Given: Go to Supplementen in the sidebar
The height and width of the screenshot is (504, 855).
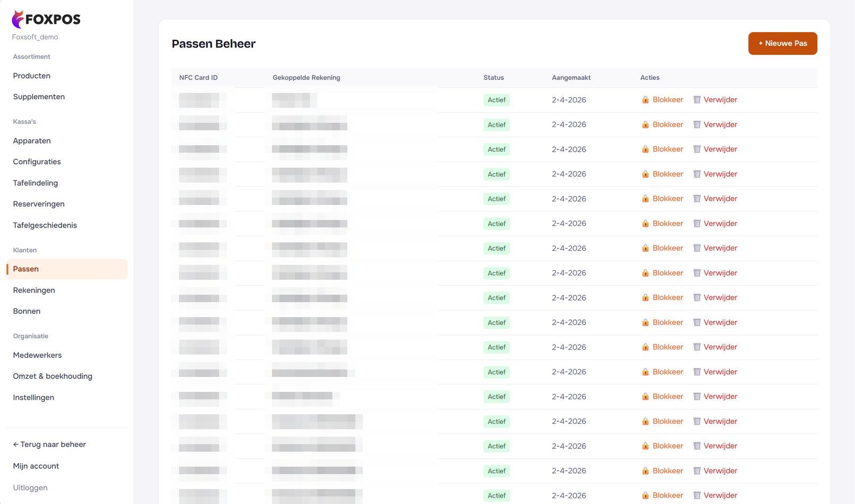Looking at the screenshot, I should coord(39,97).
